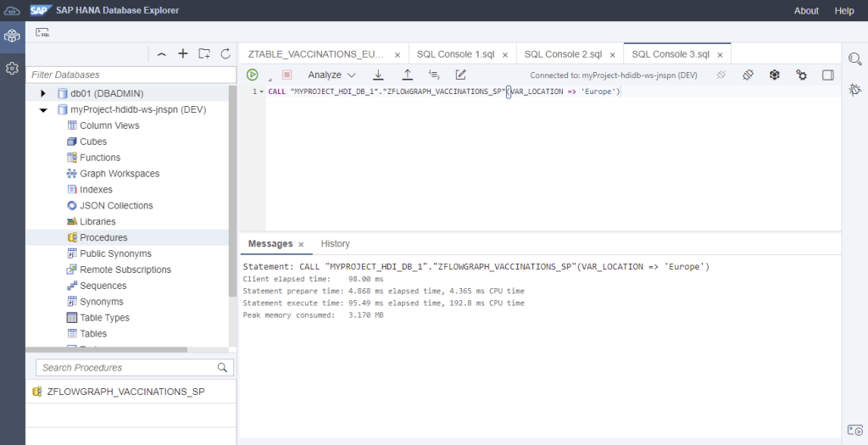Viewport: 868px width, 445px height.
Task: Click the console settings gears icon
Action: [x=801, y=75]
